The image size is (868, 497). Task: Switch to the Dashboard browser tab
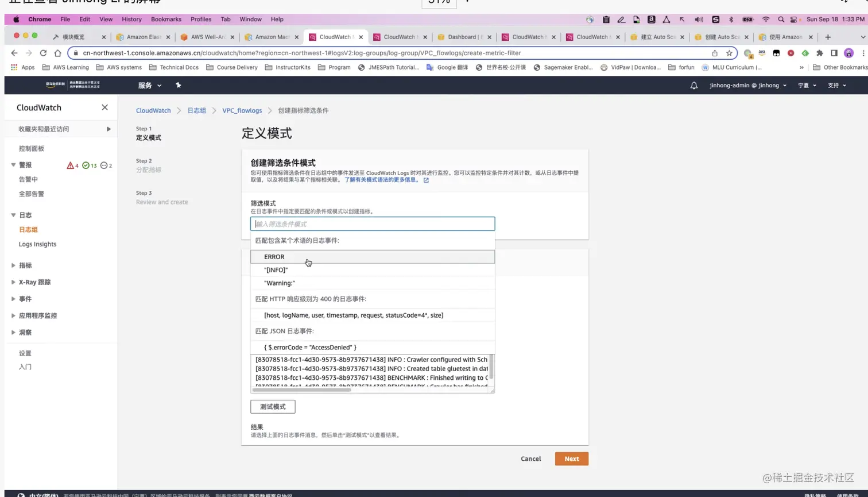pyautogui.click(x=464, y=37)
